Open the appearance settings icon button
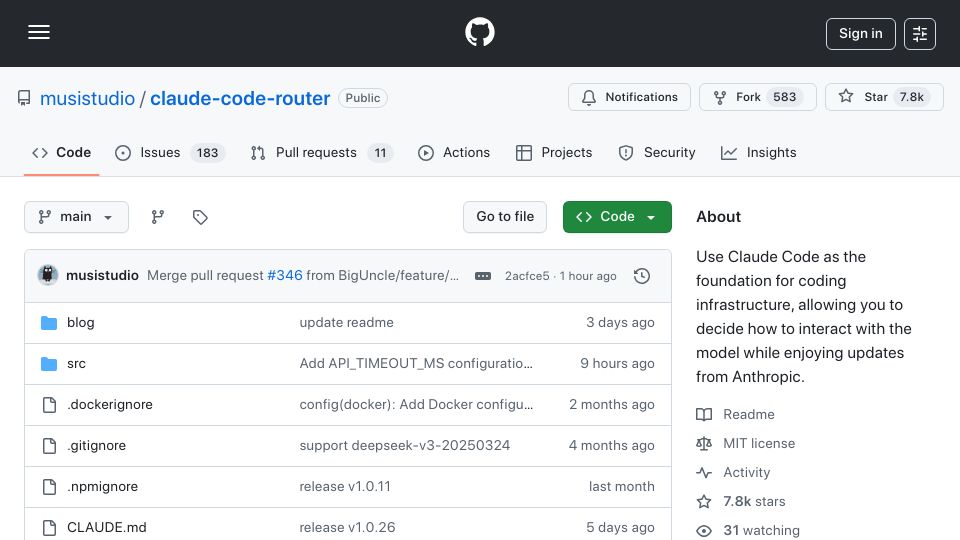This screenshot has height=540, width=960. [920, 34]
